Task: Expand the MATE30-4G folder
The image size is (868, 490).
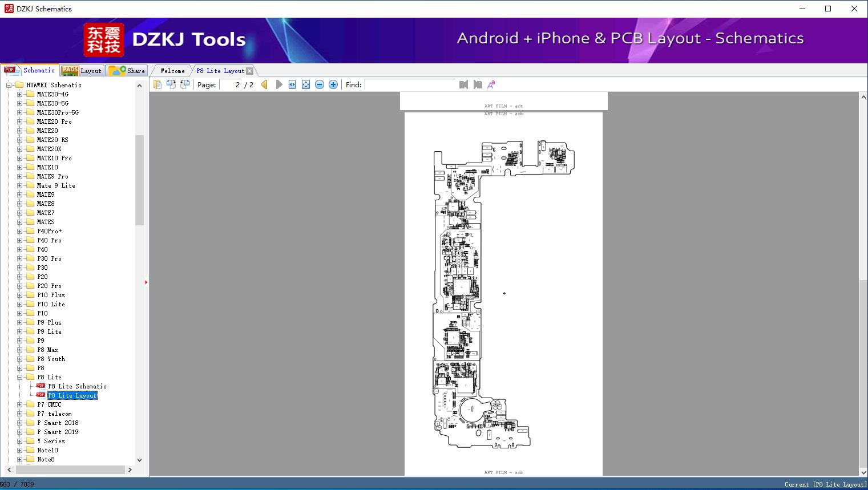Action: pos(20,94)
